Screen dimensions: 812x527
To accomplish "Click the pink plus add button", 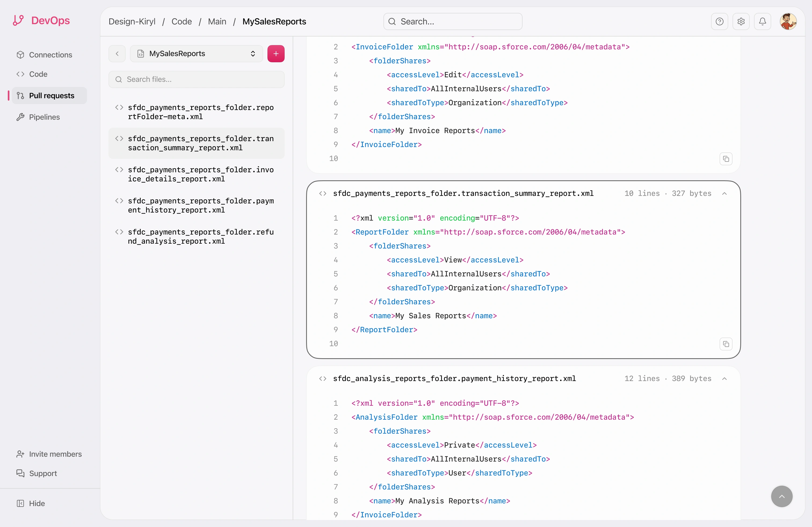I will [276, 53].
